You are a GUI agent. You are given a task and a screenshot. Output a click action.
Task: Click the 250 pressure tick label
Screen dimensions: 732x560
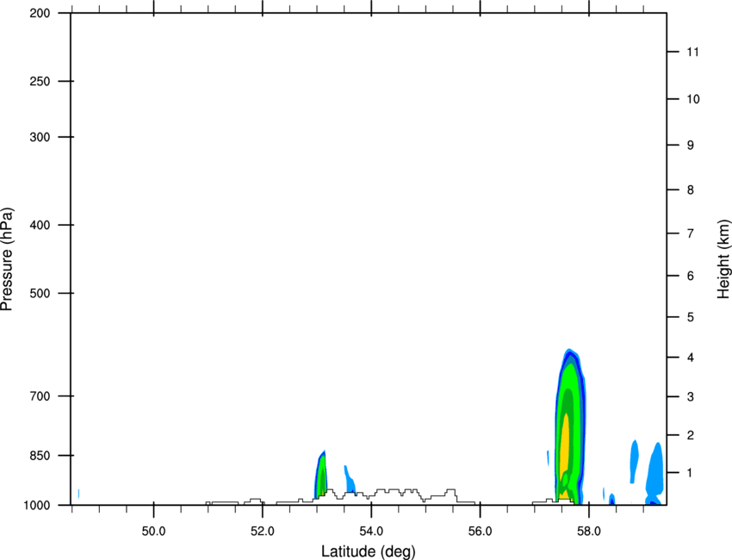point(40,81)
